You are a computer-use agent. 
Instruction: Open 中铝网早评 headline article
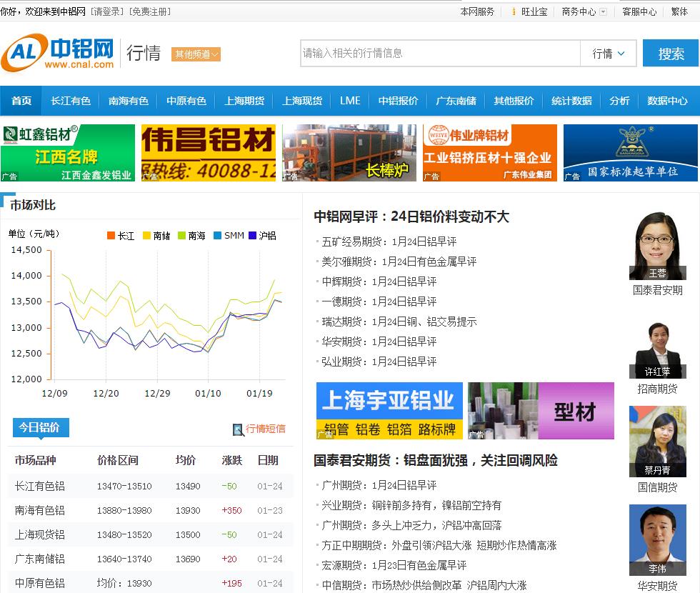coord(411,216)
